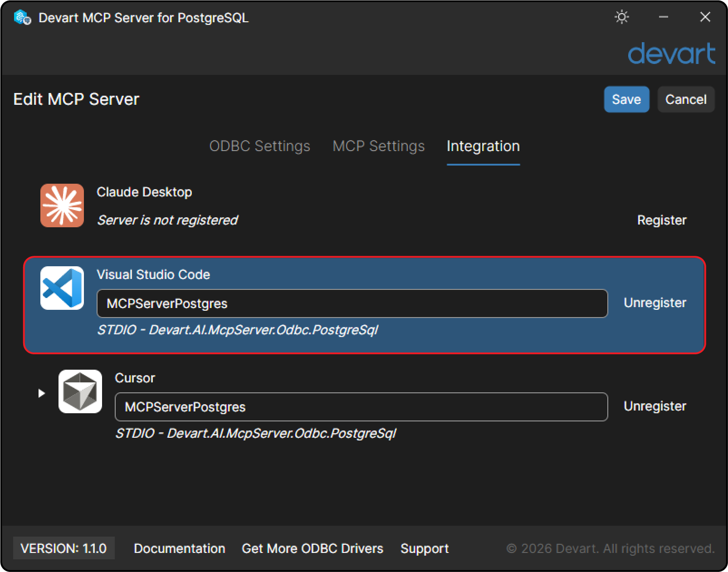This screenshot has height=572, width=728.
Task: Click the Cursor title text
Action: (x=135, y=378)
